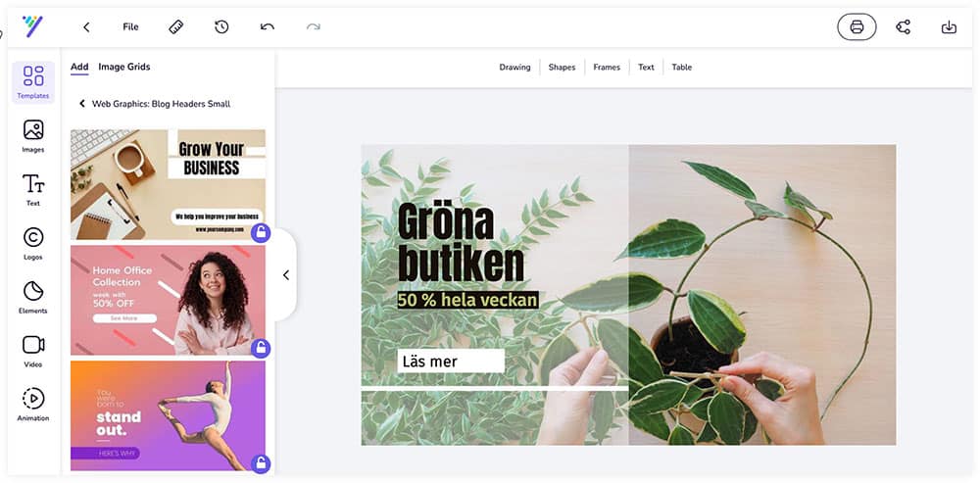Viewport: 980px width, 483px height.
Task: Open the Elements panel
Action: tap(33, 297)
